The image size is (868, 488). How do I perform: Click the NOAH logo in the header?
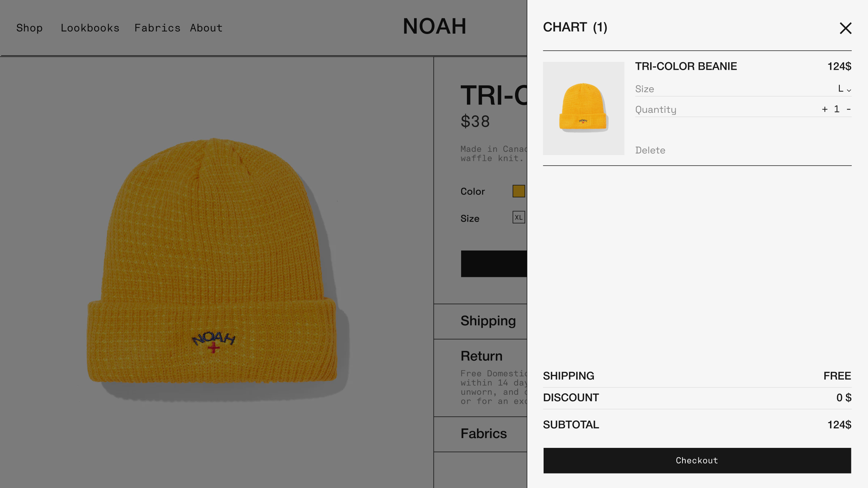[x=434, y=26]
